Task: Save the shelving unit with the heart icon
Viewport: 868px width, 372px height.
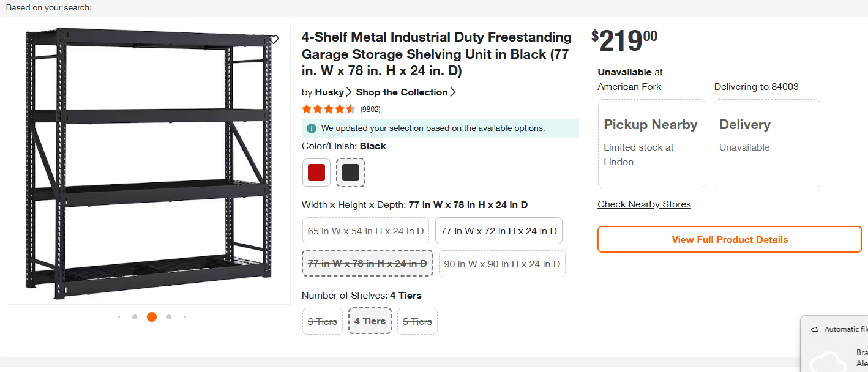Action: 274,40
